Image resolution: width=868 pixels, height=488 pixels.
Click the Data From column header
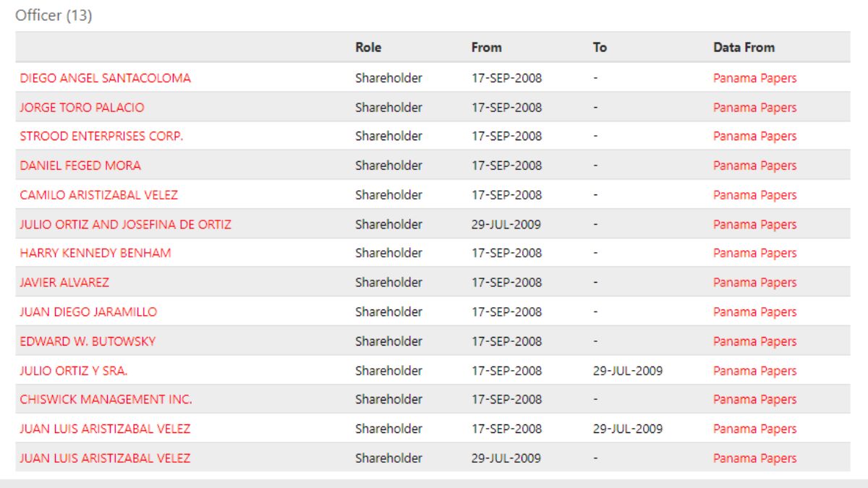(744, 48)
